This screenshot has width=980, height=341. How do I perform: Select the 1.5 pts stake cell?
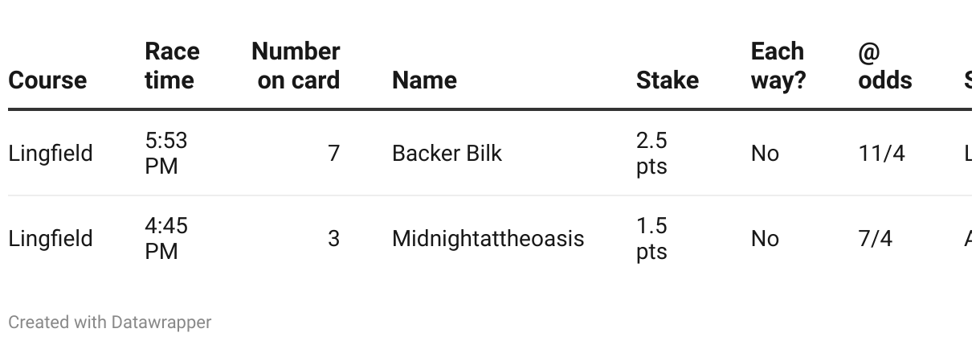coord(651,239)
